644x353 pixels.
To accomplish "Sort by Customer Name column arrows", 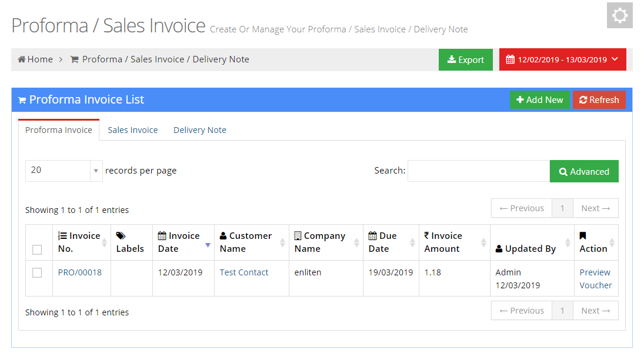I will click(x=282, y=242).
